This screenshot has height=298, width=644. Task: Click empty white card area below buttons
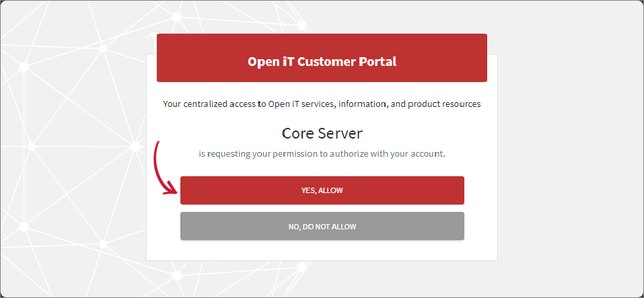[x=322, y=250]
